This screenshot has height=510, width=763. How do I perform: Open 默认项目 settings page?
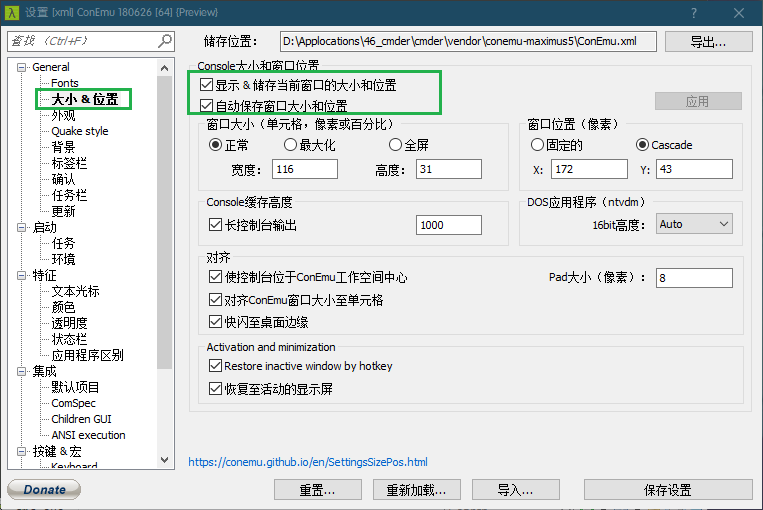(x=75, y=387)
